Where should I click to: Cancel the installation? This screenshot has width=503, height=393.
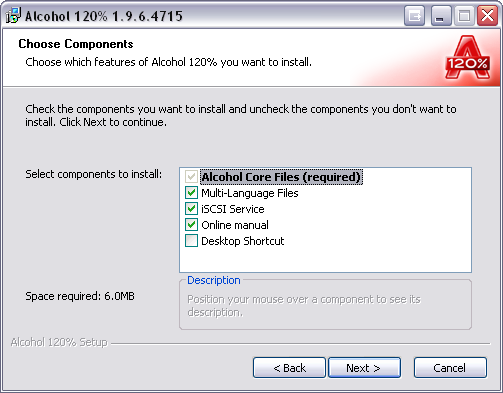tap(450, 368)
